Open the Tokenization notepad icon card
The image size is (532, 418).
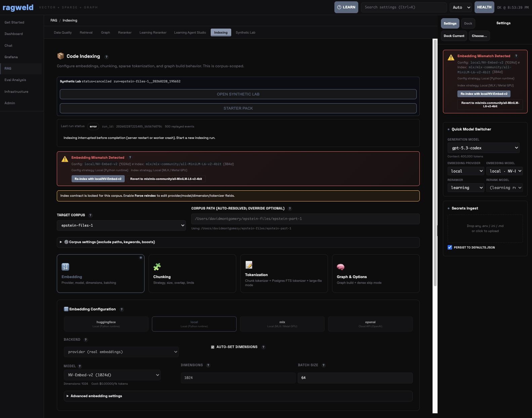[249, 265]
